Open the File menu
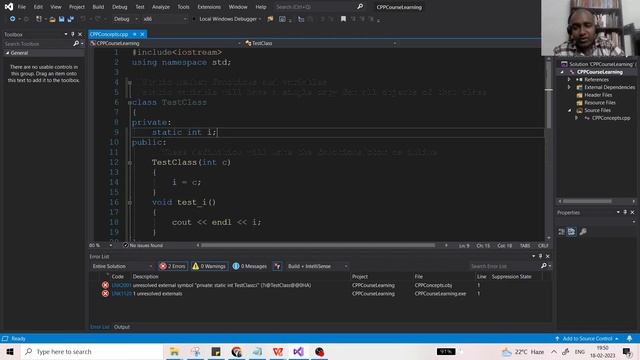Screen dimensions: 640x360 click(22, 7)
